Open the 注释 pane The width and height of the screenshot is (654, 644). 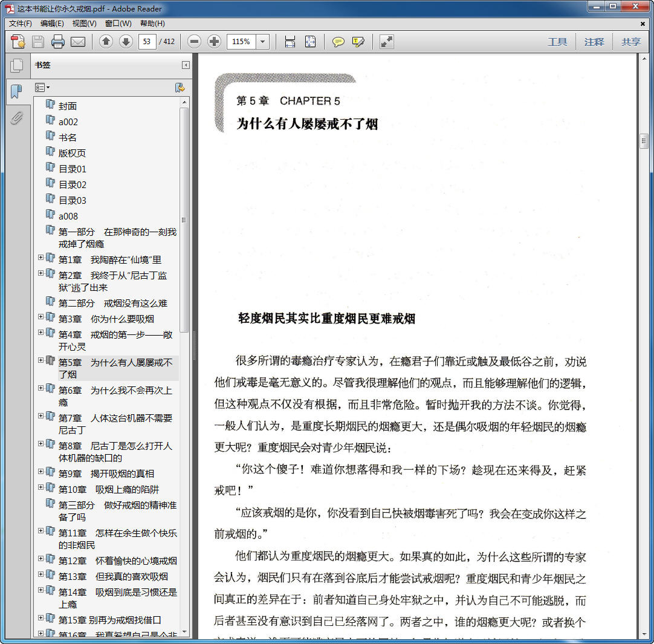point(594,42)
